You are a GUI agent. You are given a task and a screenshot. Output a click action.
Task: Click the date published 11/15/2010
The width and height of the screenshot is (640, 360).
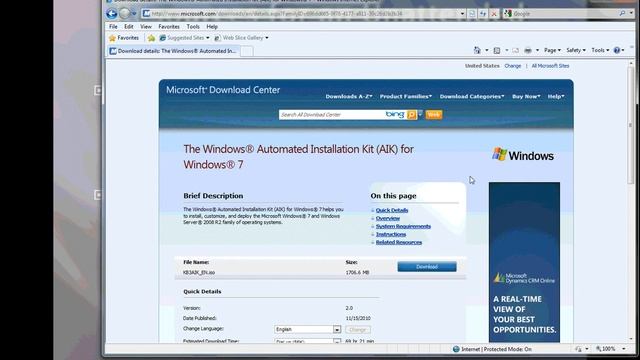[x=358, y=318]
